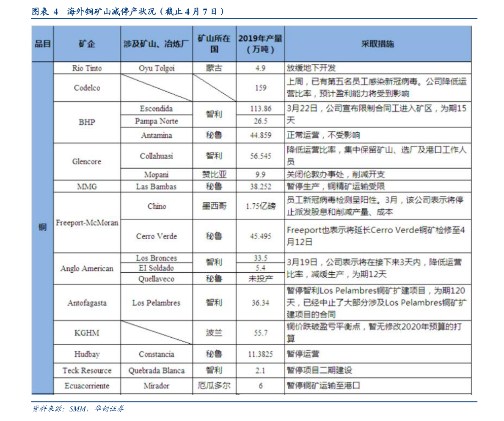Select the 2019年产量(万吨) header
Image resolution: width=504 pixels, height=421 pixels.
(x=260, y=44)
